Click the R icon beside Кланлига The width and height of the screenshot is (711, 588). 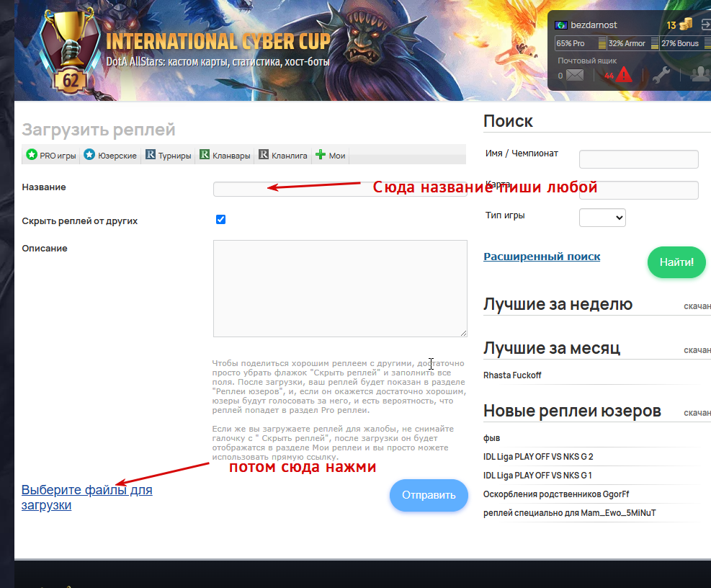(264, 155)
